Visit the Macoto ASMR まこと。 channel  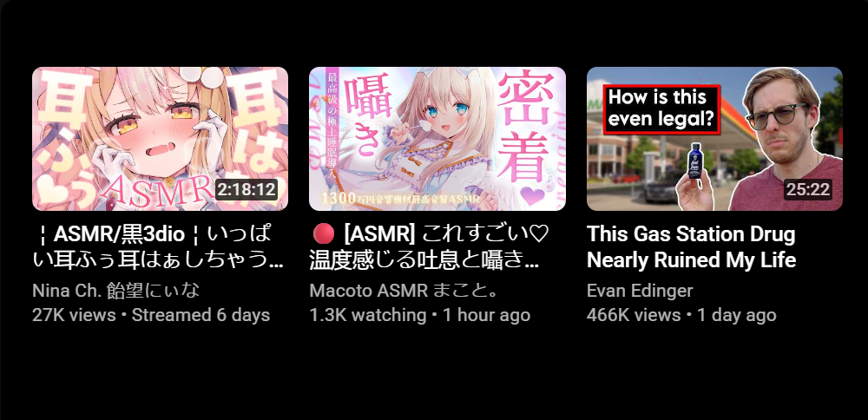403,291
